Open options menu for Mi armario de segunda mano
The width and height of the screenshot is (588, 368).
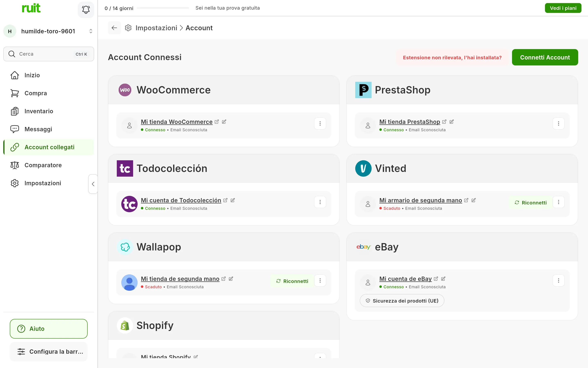pyautogui.click(x=558, y=202)
